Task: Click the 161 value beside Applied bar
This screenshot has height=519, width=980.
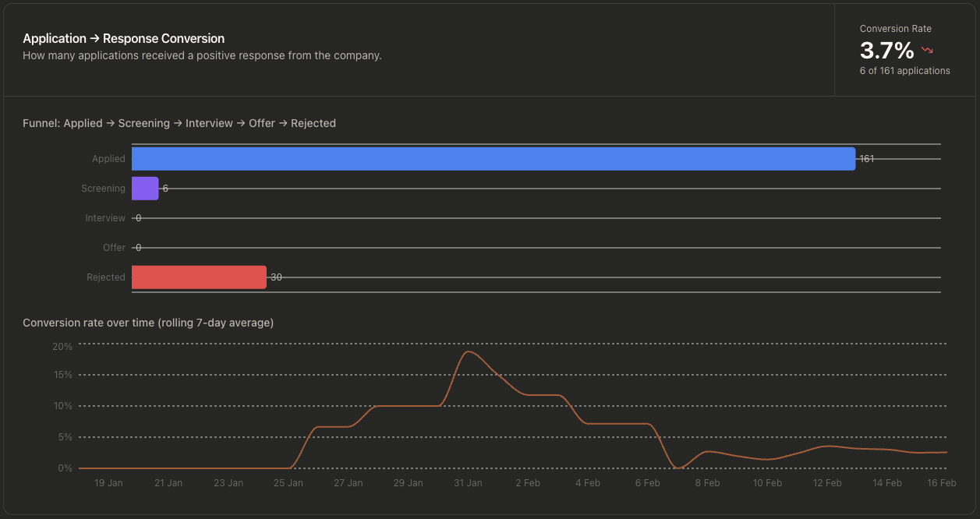Action: (x=866, y=159)
